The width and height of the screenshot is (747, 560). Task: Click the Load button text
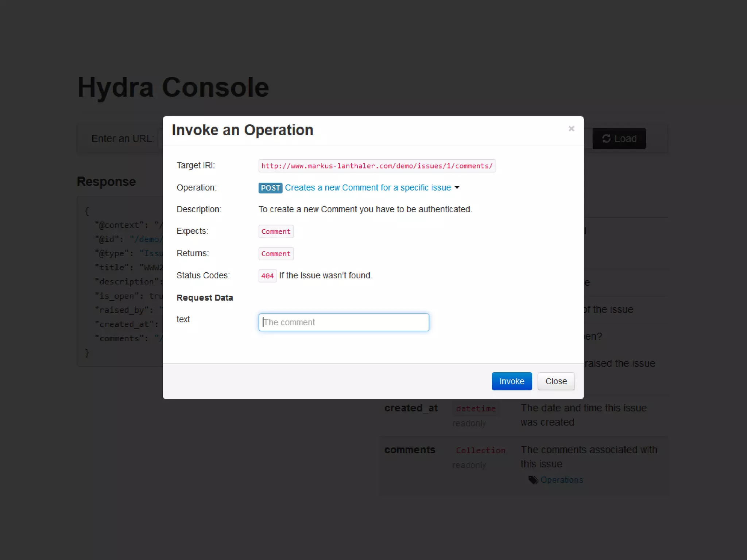pos(625,139)
